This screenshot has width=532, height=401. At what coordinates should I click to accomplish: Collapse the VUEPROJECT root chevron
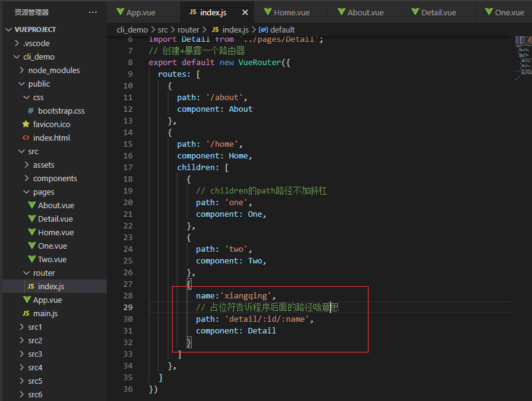9,30
